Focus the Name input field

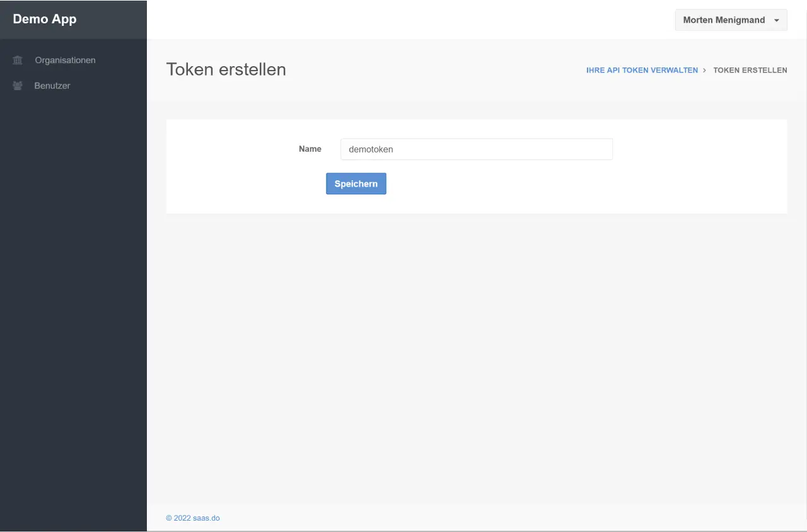coord(476,149)
